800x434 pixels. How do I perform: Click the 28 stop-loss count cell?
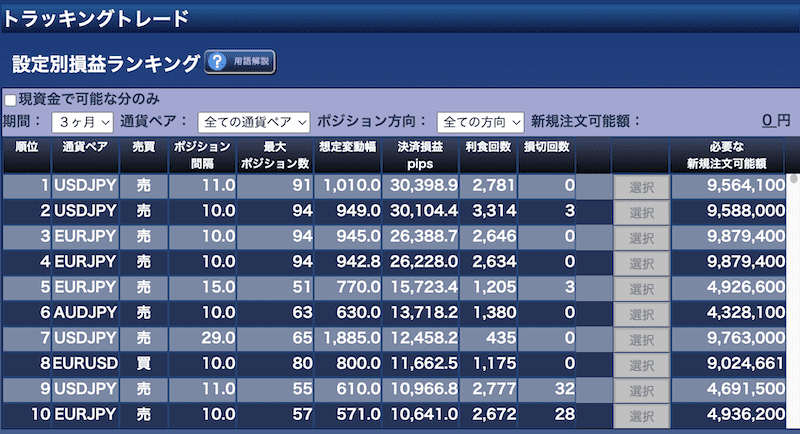pyautogui.click(x=547, y=415)
